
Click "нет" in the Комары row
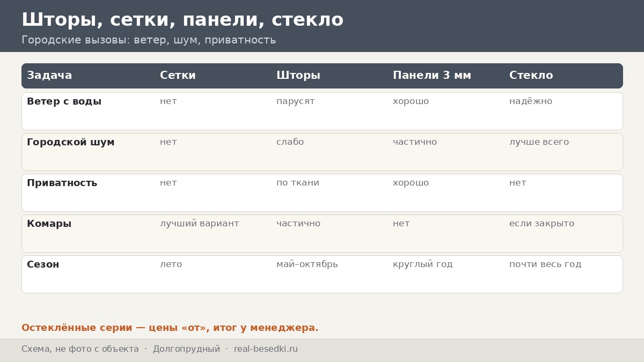(x=401, y=224)
